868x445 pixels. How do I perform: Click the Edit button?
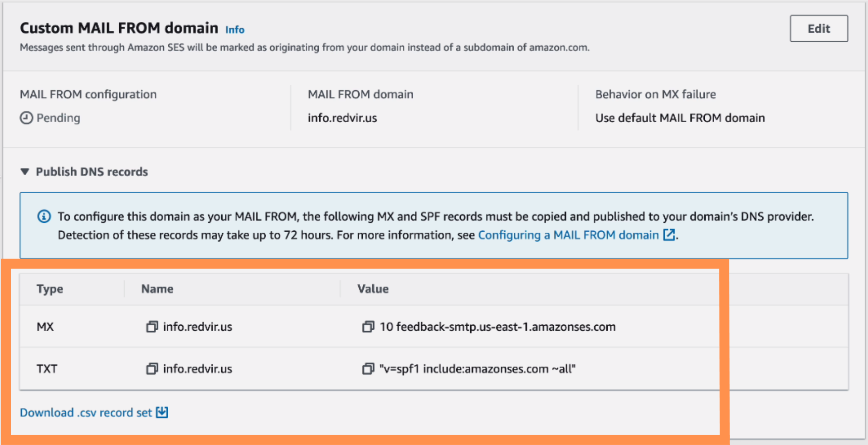coord(818,28)
